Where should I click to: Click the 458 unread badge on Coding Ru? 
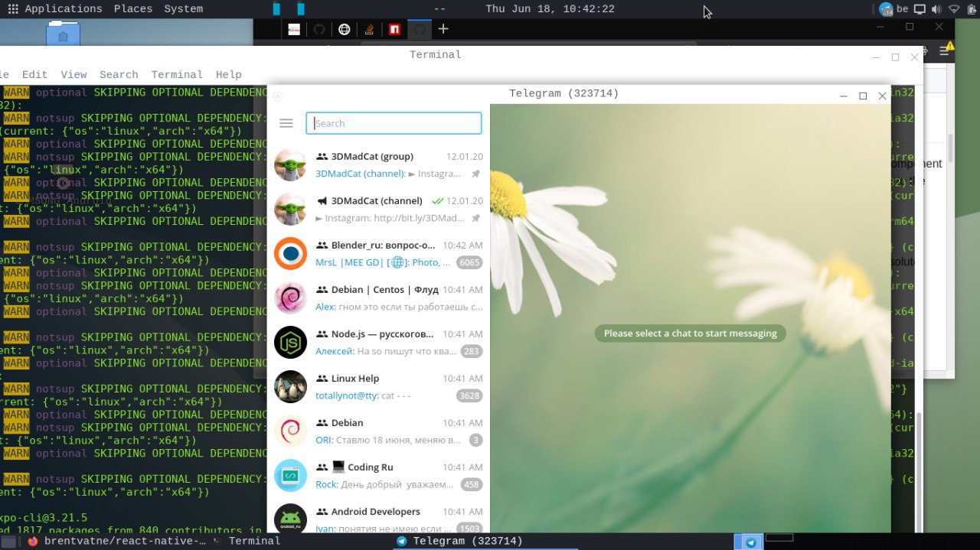tap(472, 484)
